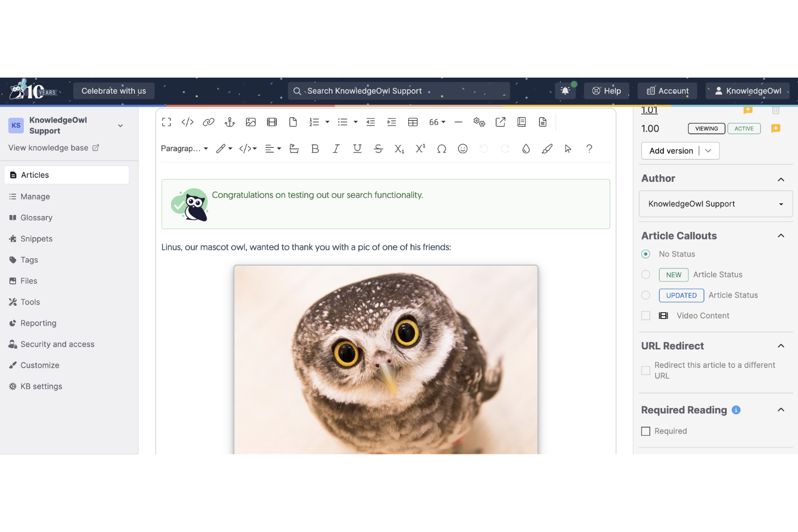Screen dimensions: 798x532
Task: Click superscript formatting in the toolbar
Action: [420, 148]
